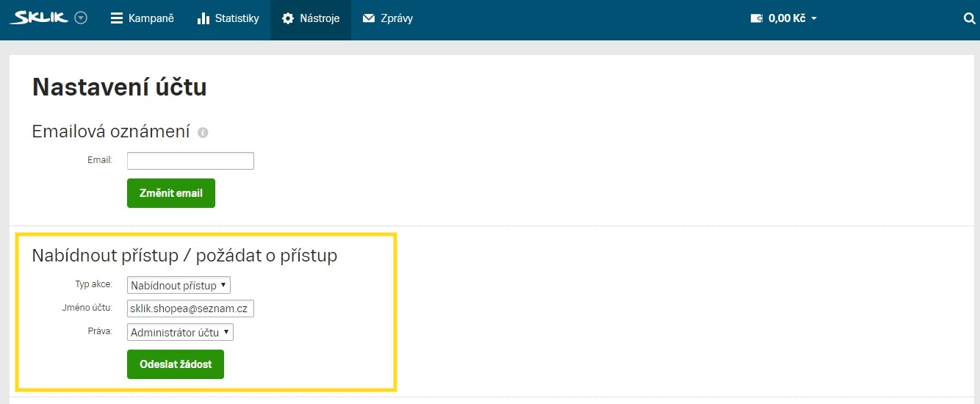Open the circled arrow next to Sklik logo

[x=81, y=18]
